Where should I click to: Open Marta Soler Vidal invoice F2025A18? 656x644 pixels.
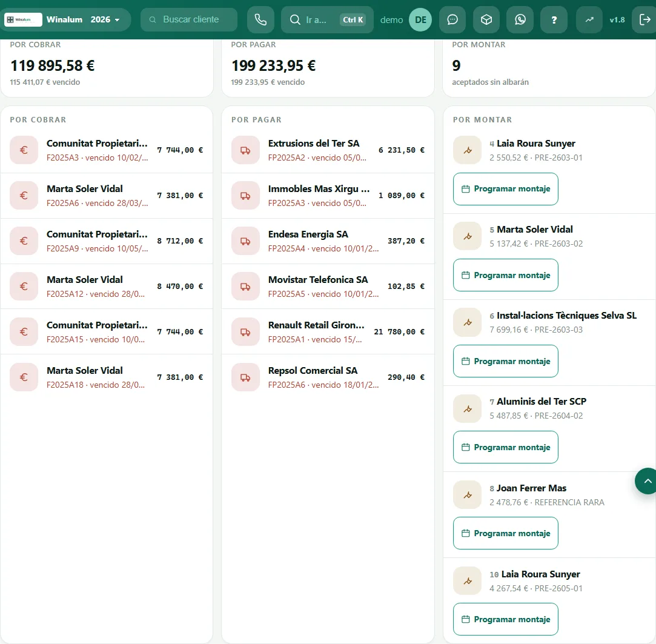tap(107, 377)
